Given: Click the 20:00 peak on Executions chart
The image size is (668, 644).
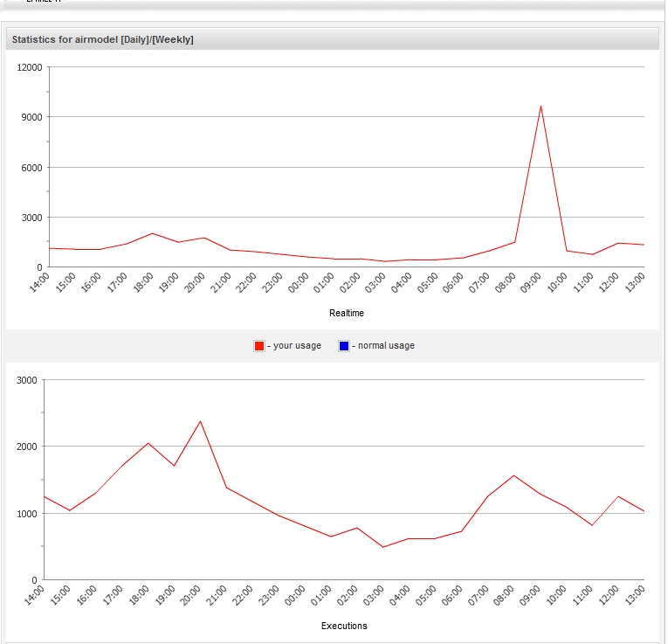Looking at the screenshot, I should [x=200, y=421].
